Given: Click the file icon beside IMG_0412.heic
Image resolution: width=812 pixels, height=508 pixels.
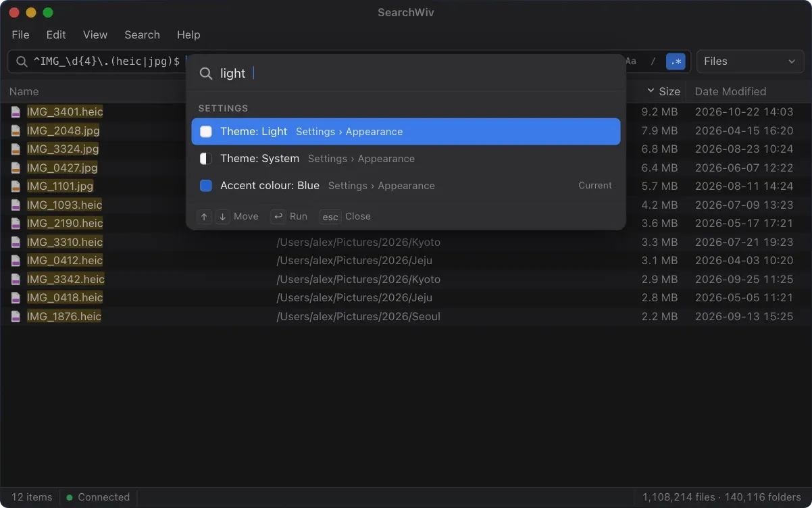Looking at the screenshot, I should pyautogui.click(x=16, y=261).
